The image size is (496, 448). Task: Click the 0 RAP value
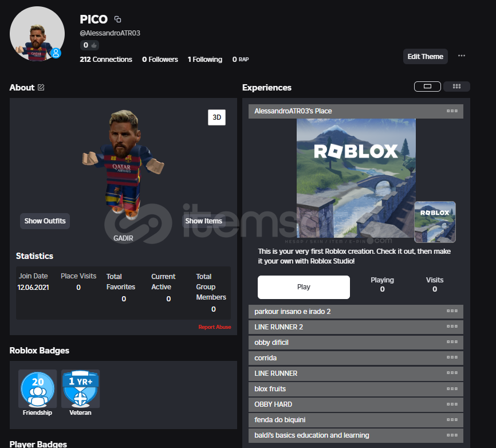point(241,60)
